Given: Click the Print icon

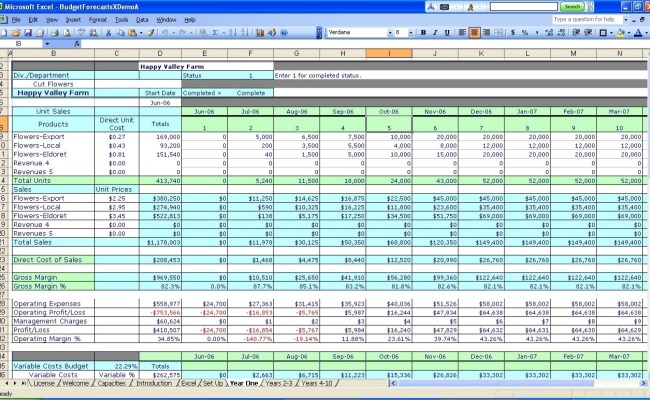Looking at the screenshot, I should (54, 32).
